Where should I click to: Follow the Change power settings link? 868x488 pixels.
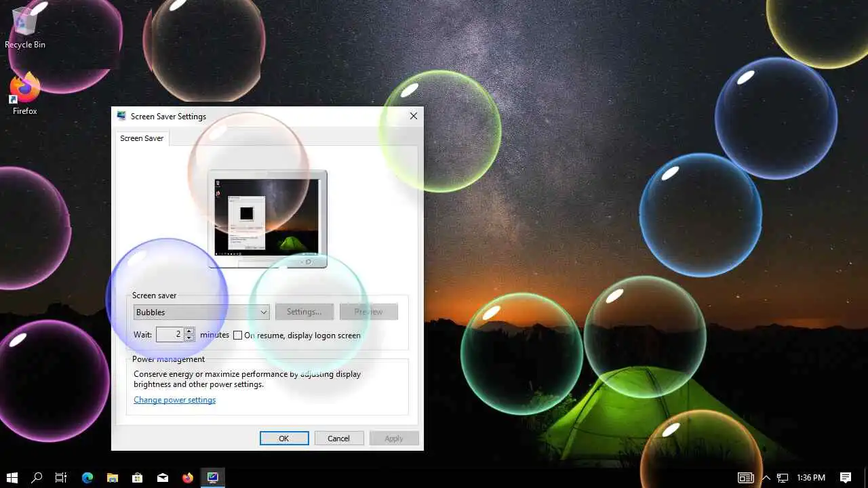174,400
